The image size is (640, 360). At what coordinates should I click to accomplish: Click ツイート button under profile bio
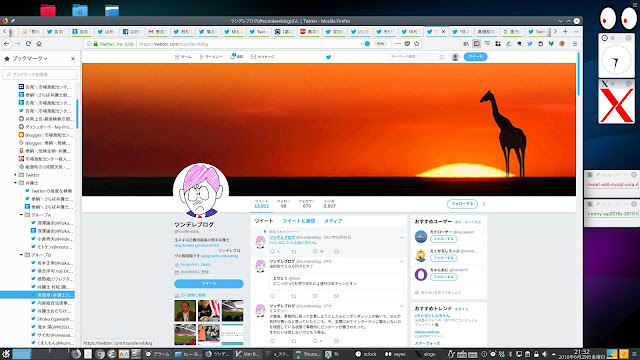pyautogui.click(x=209, y=284)
